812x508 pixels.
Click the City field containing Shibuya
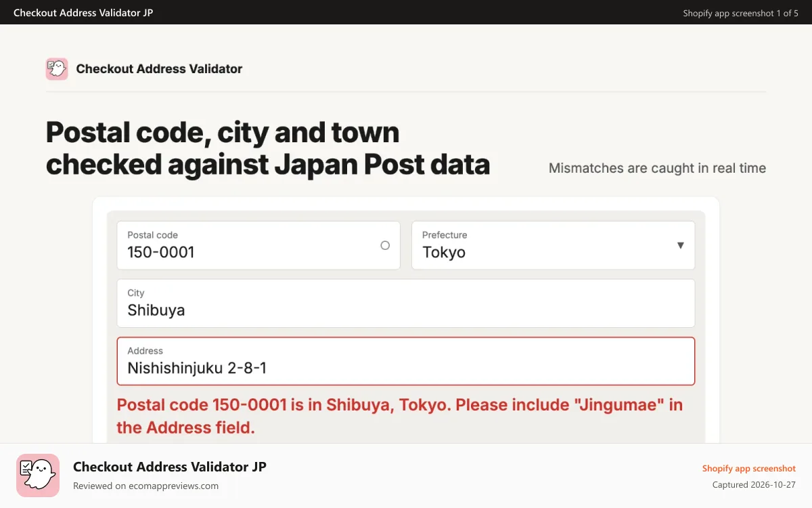406,303
